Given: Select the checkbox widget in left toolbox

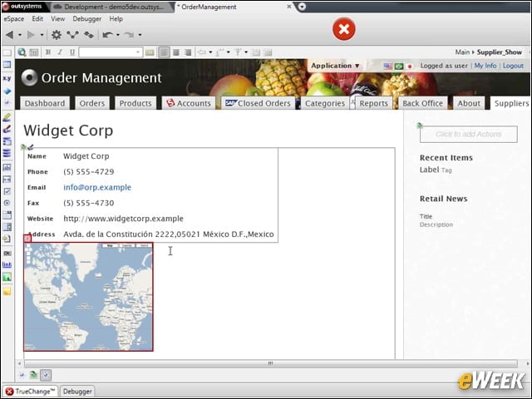Looking at the screenshot, I should point(7,191).
